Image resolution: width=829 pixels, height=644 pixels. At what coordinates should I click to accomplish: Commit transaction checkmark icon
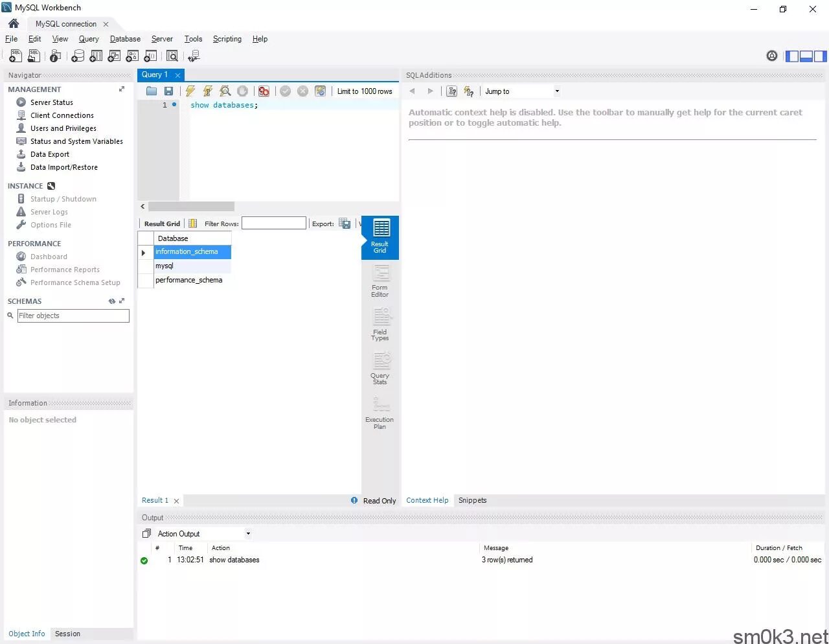[285, 91]
